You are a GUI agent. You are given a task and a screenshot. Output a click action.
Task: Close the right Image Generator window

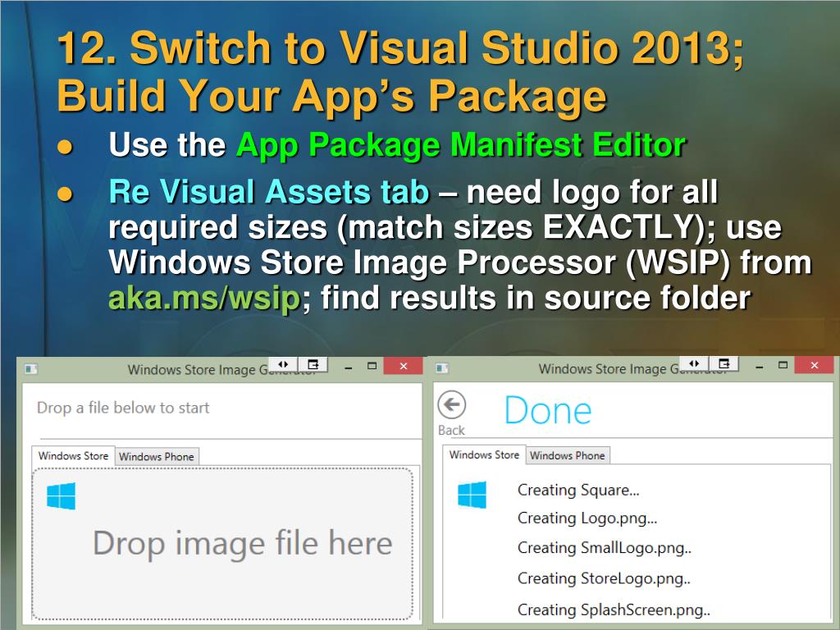(x=815, y=365)
